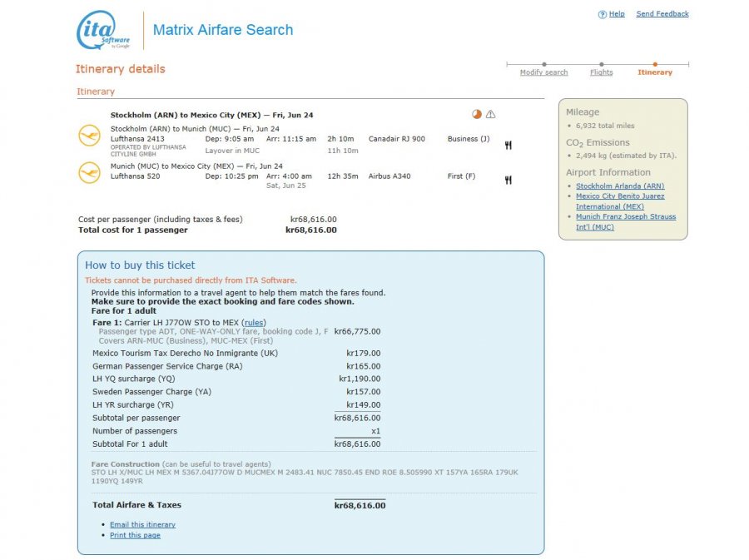Click meal icon on First (F) row

pos(508,181)
